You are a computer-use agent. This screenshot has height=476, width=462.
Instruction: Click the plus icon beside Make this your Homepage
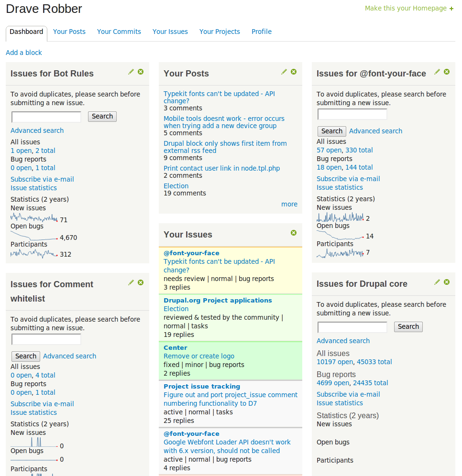[x=451, y=9]
